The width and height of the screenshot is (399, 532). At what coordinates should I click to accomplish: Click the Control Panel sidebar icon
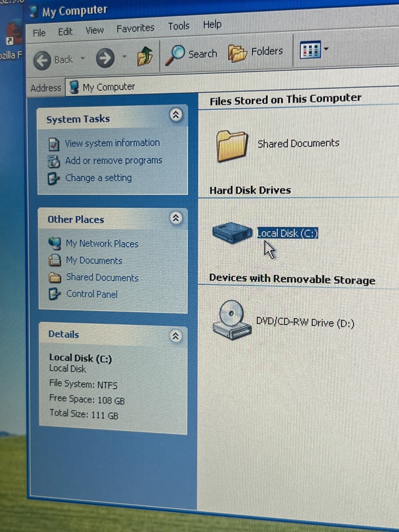pos(55,294)
